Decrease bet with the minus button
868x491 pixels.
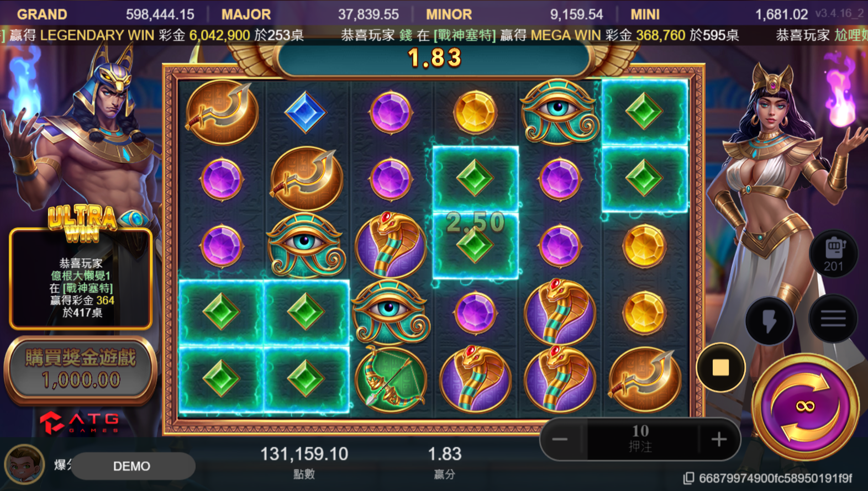click(x=560, y=440)
